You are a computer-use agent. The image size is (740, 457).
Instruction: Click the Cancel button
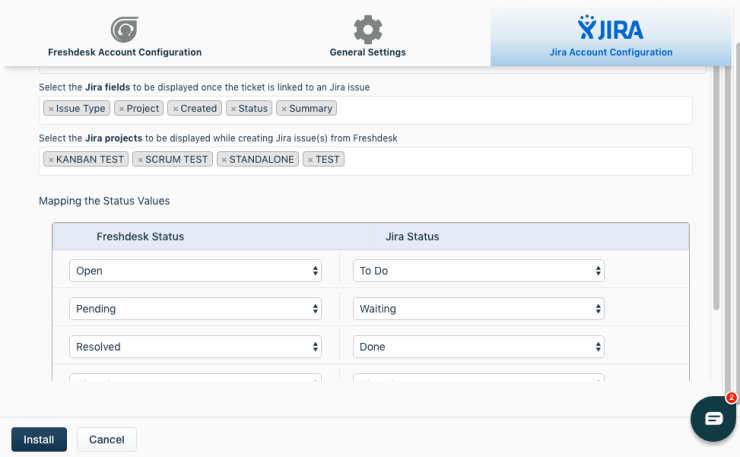[x=106, y=439]
